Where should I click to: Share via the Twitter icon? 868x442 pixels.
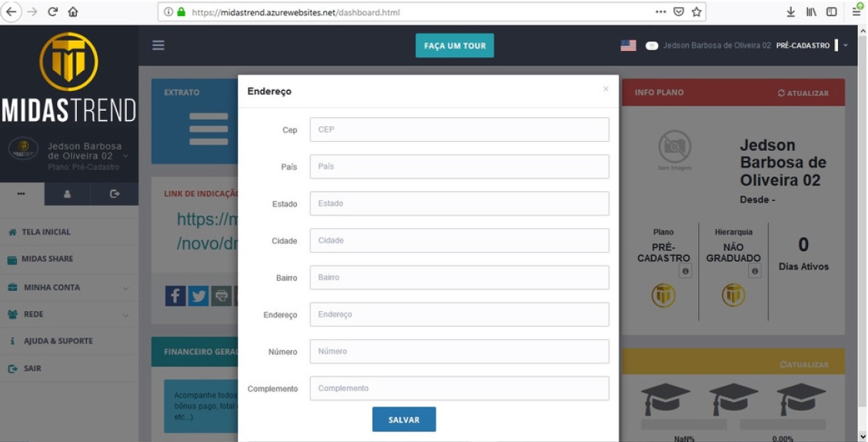point(199,296)
